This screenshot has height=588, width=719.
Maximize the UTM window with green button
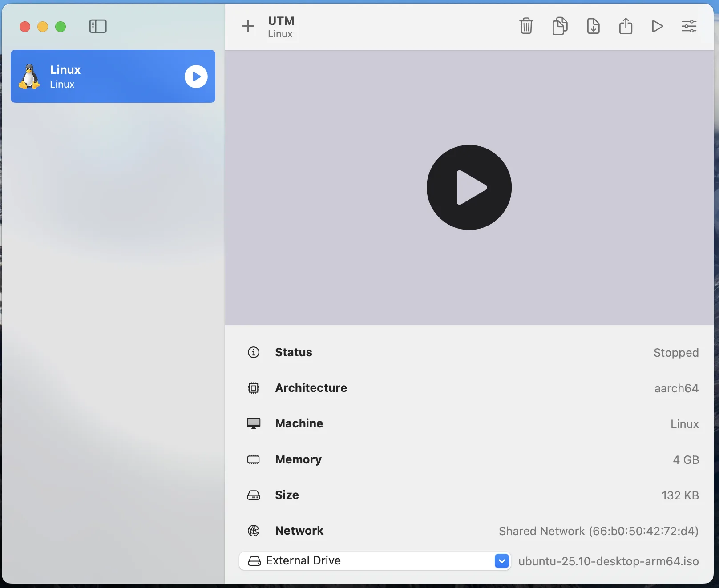pos(61,27)
